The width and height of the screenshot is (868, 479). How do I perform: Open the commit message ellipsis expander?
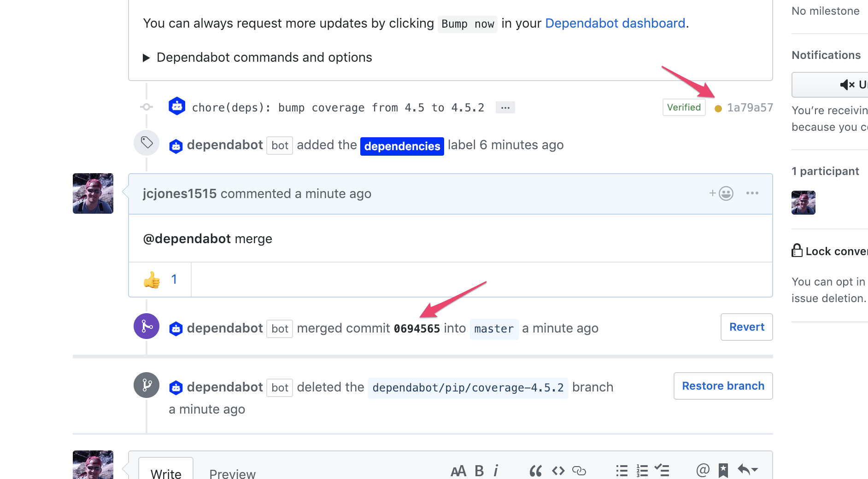pos(505,107)
